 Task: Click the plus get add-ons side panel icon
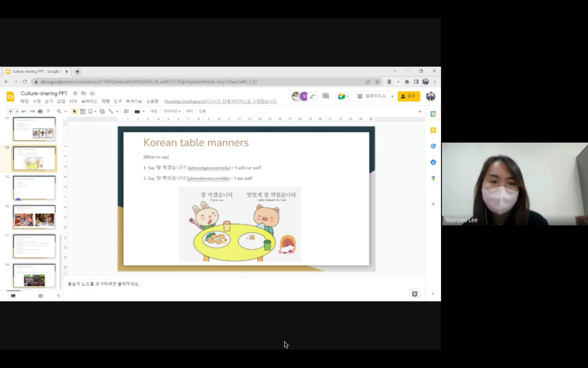tap(433, 204)
